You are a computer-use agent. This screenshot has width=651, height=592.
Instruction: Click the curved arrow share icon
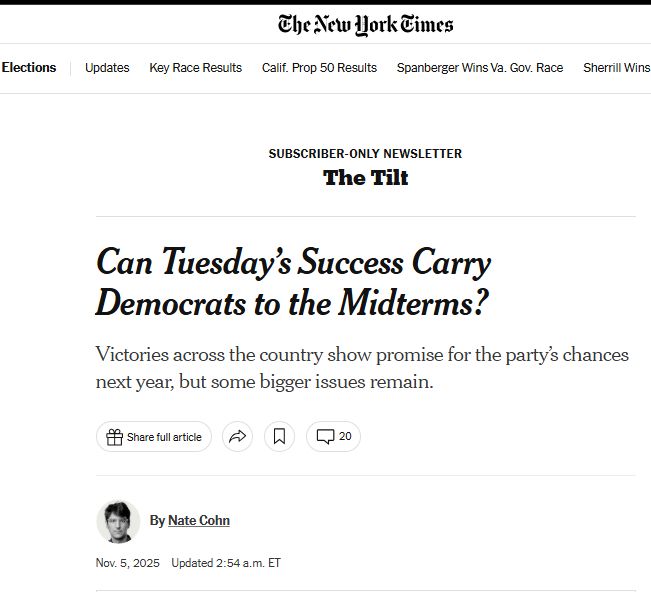tap(237, 437)
